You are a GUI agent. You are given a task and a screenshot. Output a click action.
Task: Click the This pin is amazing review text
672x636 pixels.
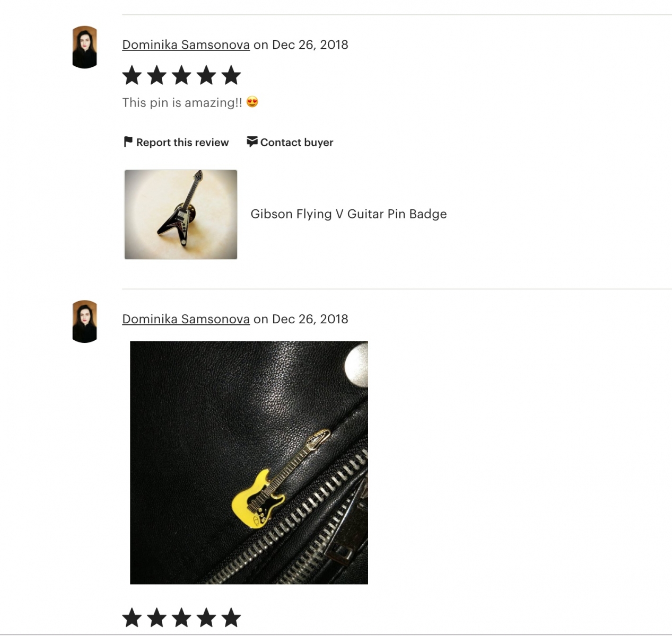pos(182,102)
